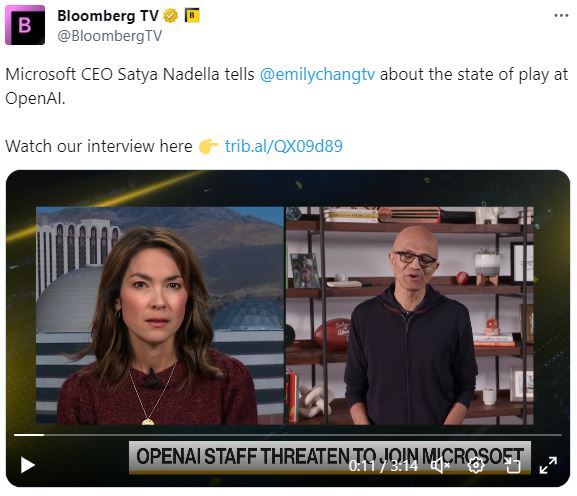Enable picture-in-picture mode
This screenshot has width=577, height=496.
(512, 465)
